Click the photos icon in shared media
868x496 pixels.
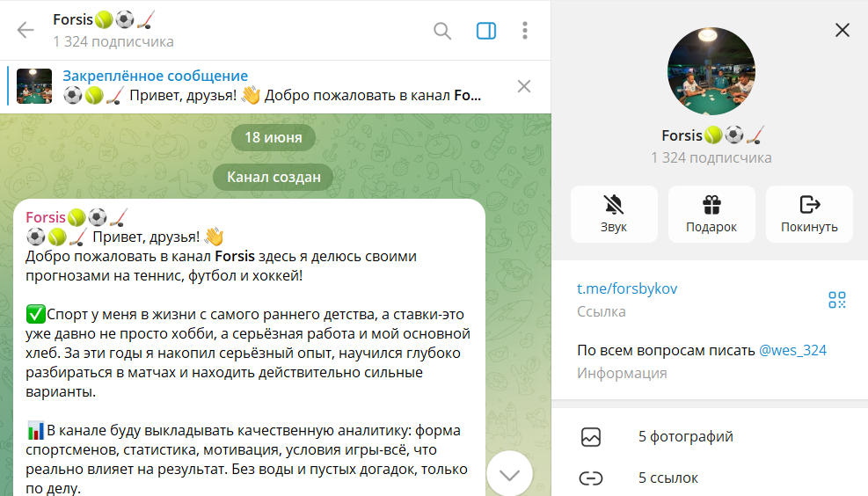tap(591, 437)
